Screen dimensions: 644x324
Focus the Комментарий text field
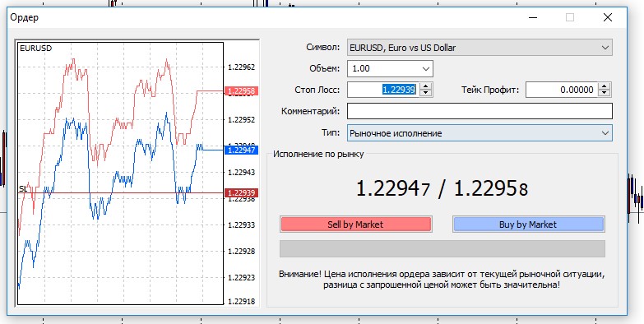click(x=480, y=111)
